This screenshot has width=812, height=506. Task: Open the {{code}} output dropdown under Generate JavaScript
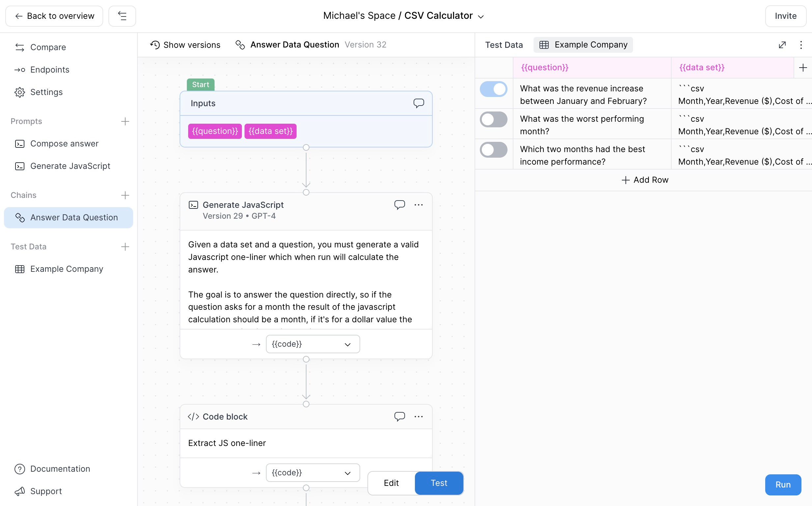point(313,344)
